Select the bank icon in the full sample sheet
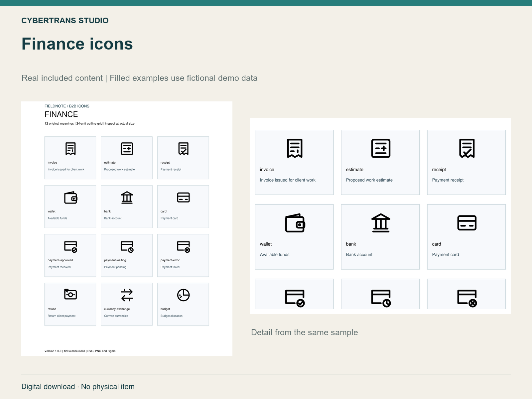The width and height of the screenshot is (532, 399). coord(127,198)
